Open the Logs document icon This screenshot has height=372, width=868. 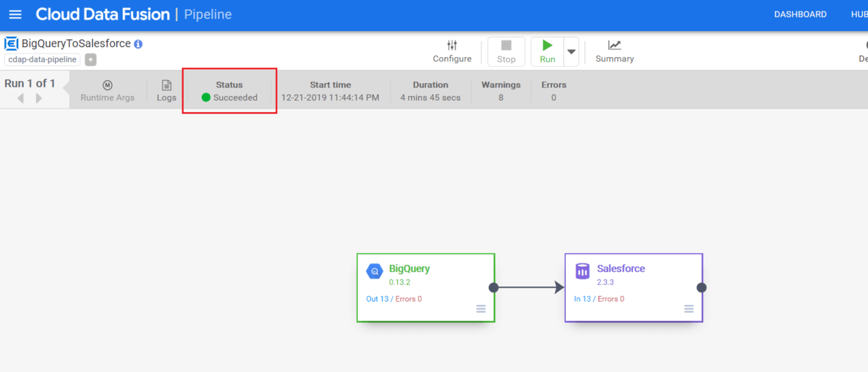coord(166,85)
